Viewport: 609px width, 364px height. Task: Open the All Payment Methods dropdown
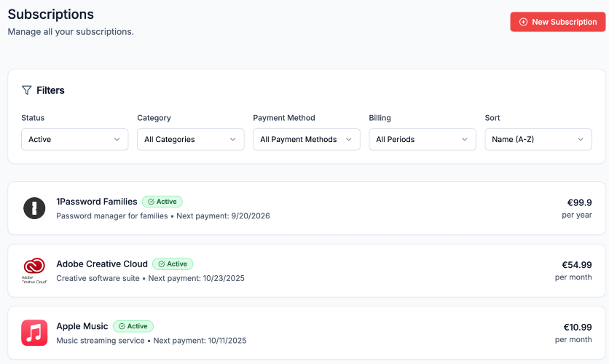tap(307, 139)
